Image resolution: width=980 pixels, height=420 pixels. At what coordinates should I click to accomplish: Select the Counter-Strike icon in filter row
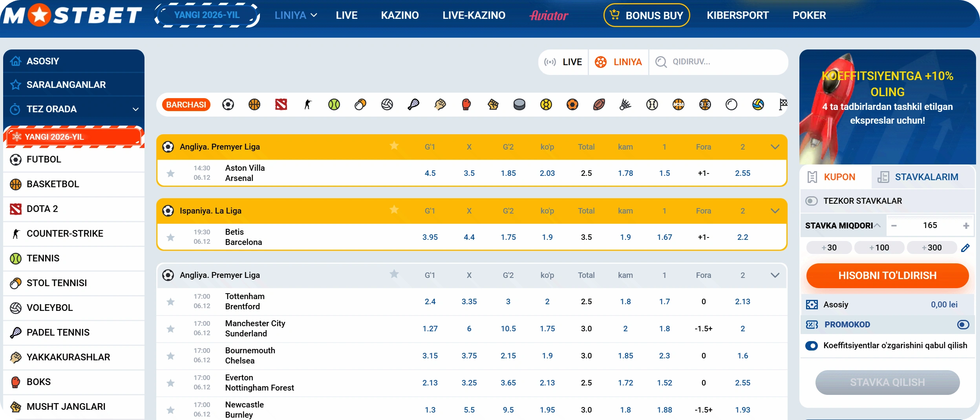pyautogui.click(x=308, y=104)
